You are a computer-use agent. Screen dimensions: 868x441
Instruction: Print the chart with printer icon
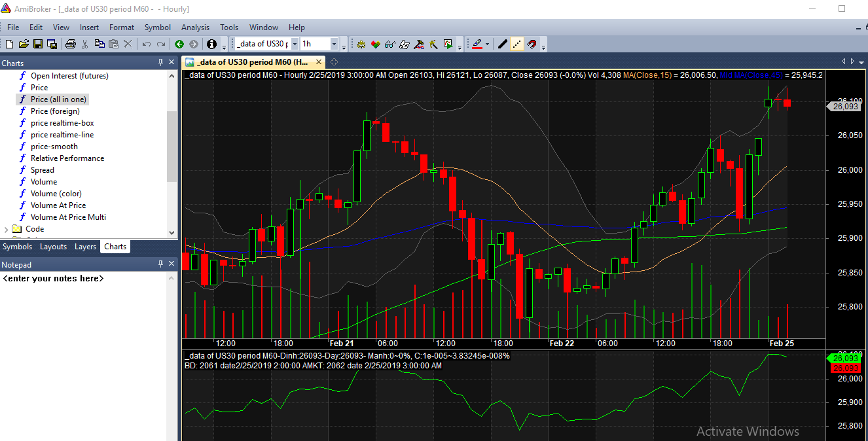click(70, 44)
